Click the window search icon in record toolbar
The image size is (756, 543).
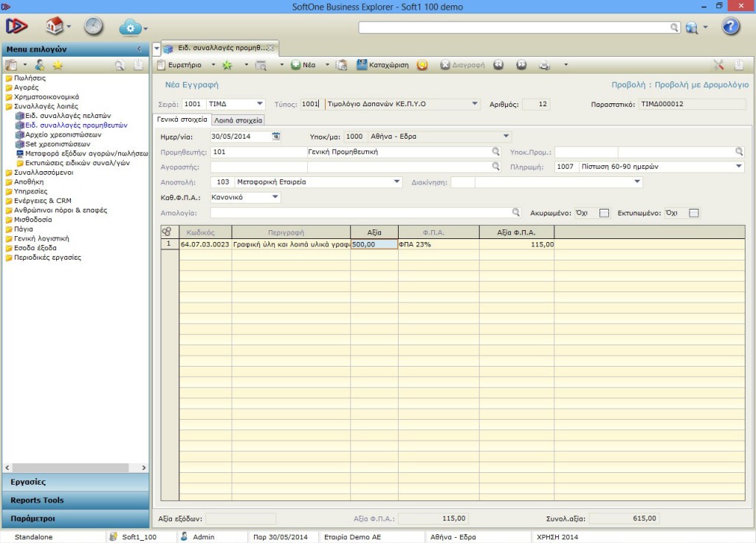click(261, 65)
